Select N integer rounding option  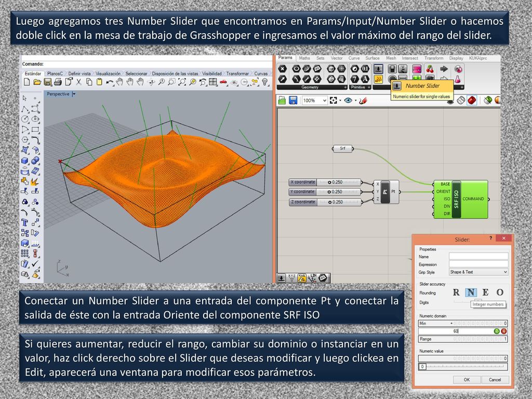pyautogui.click(x=471, y=292)
